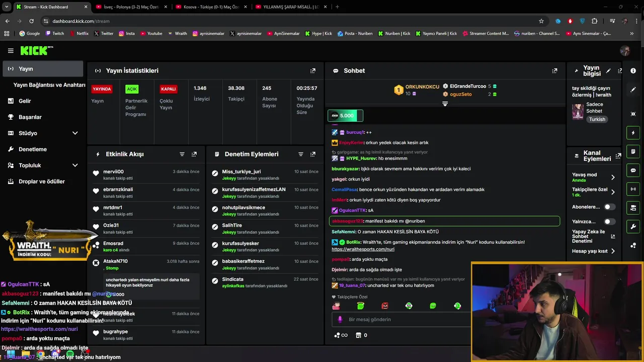The width and height of the screenshot is (644, 362).
Task: Open Yapay Zeka ile Sohbet Denetimi
Action: [593, 236]
